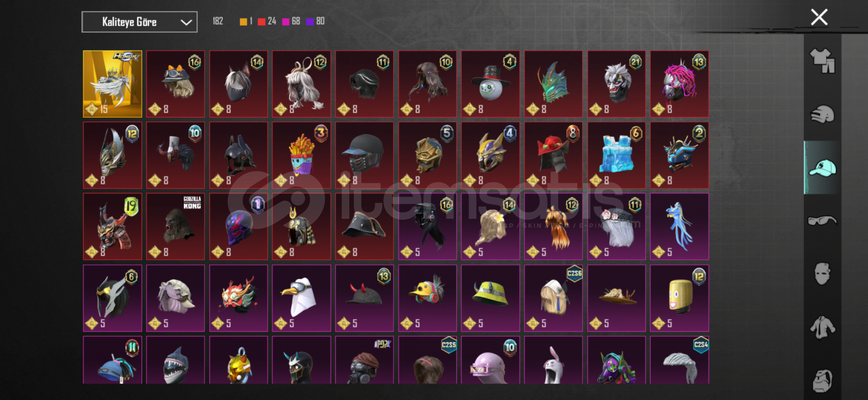The height and width of the screenshot is (400, 868).
Task: Filter by the pink quality swatch
Action: 286,21
